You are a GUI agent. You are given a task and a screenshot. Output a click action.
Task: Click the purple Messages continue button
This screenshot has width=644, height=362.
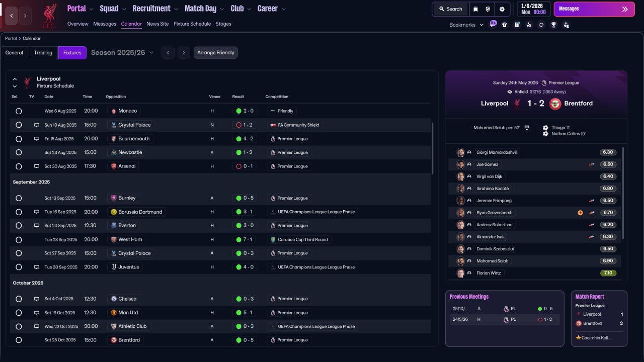594,9
